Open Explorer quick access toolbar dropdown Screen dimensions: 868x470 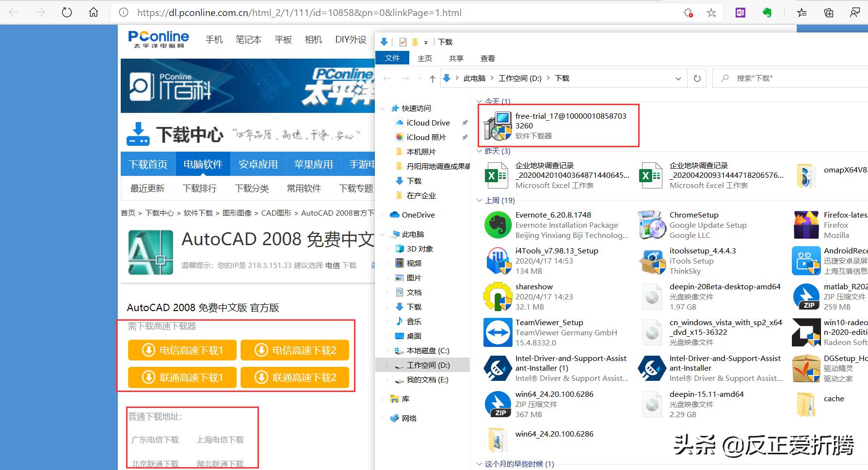(x=426, y=42)
